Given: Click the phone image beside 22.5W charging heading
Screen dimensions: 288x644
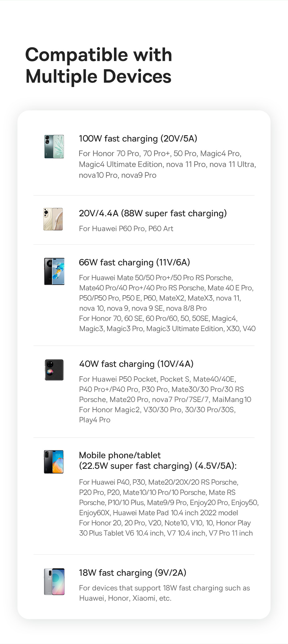Looking at the screenshot, I should coord(54,462).
